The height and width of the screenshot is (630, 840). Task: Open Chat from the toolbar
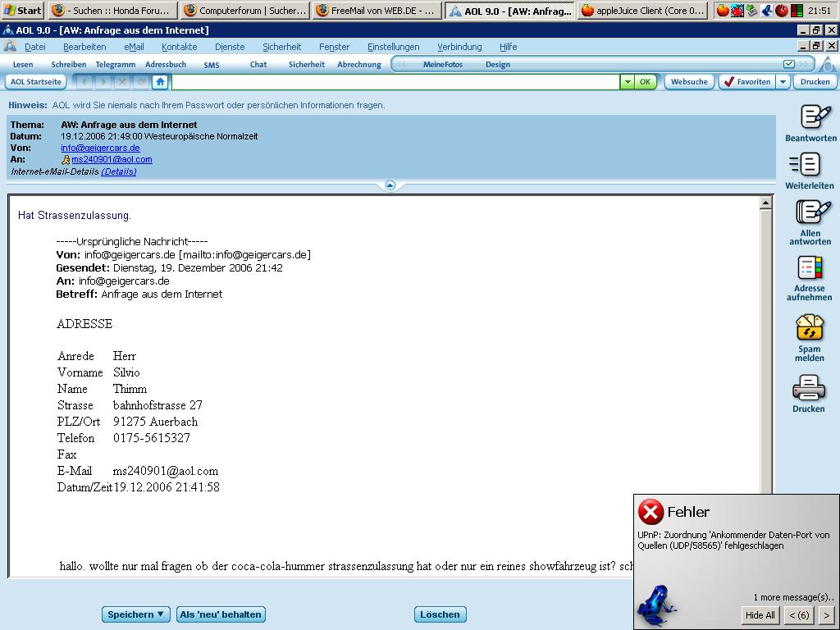258,65
